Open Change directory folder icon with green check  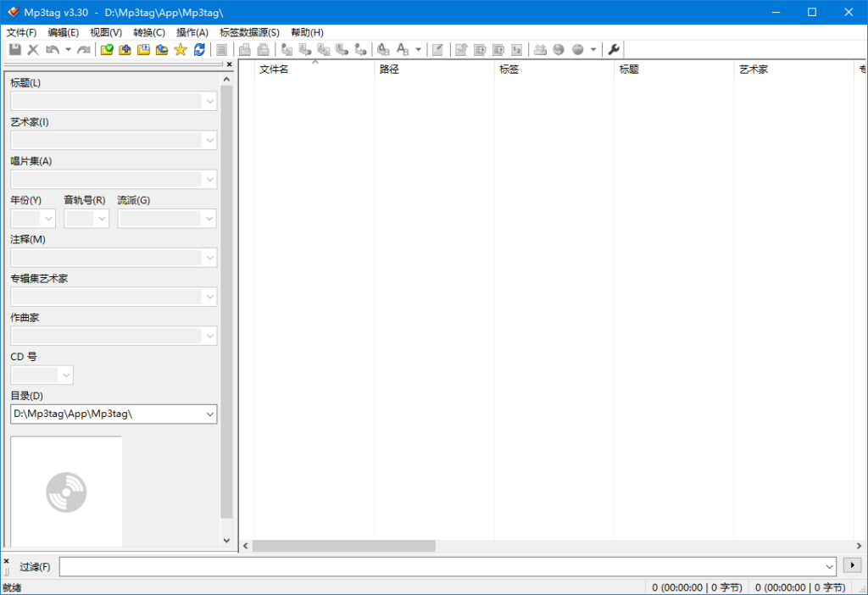click(x=107, y=49)
